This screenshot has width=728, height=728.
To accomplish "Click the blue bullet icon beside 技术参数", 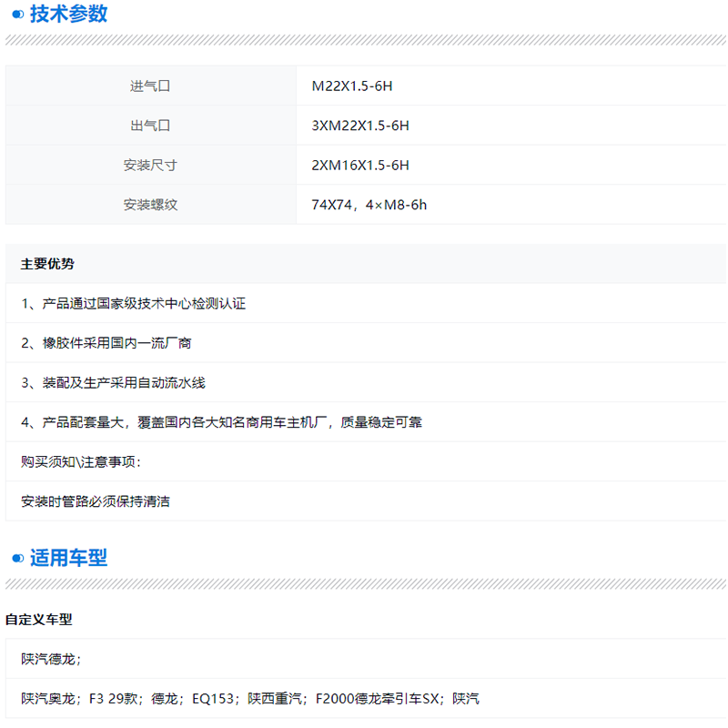I will click(x=17, y=15).
